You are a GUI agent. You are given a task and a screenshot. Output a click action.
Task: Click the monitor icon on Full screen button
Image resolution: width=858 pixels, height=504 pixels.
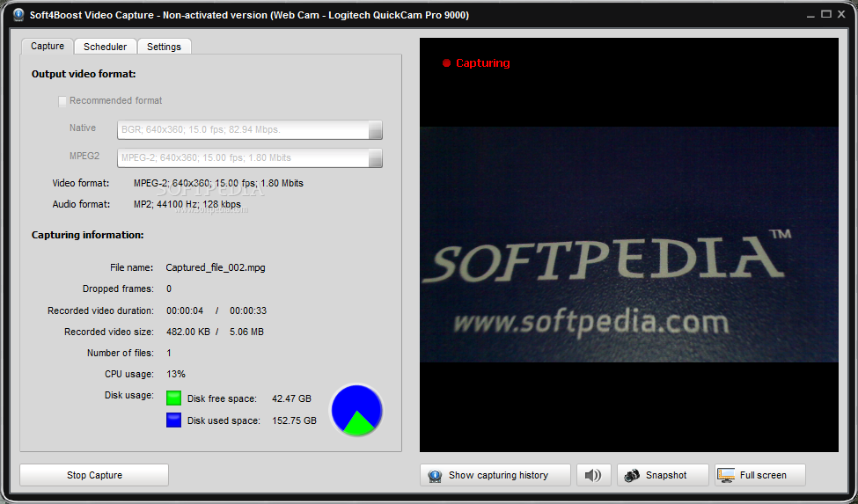point(726,475)
